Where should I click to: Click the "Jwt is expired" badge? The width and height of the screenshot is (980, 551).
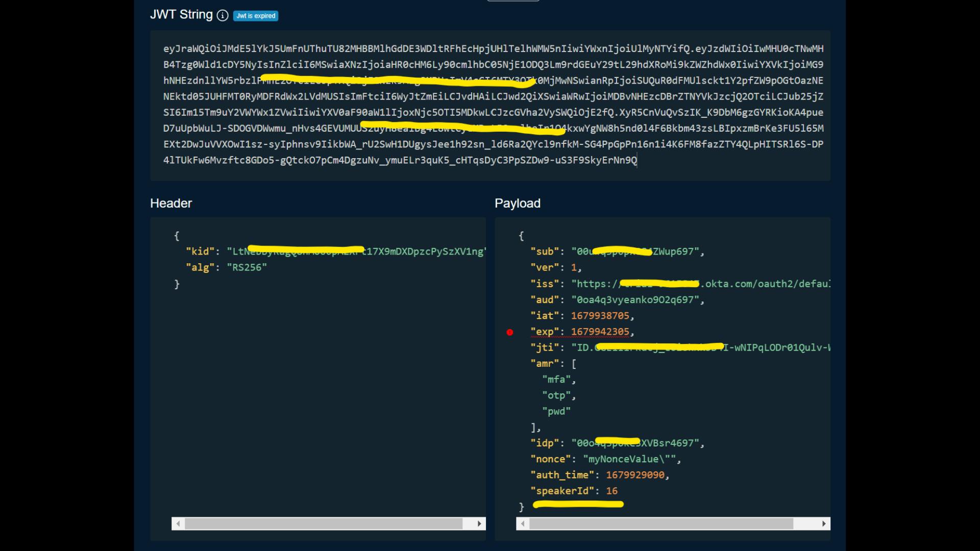(x=256, y=16)
